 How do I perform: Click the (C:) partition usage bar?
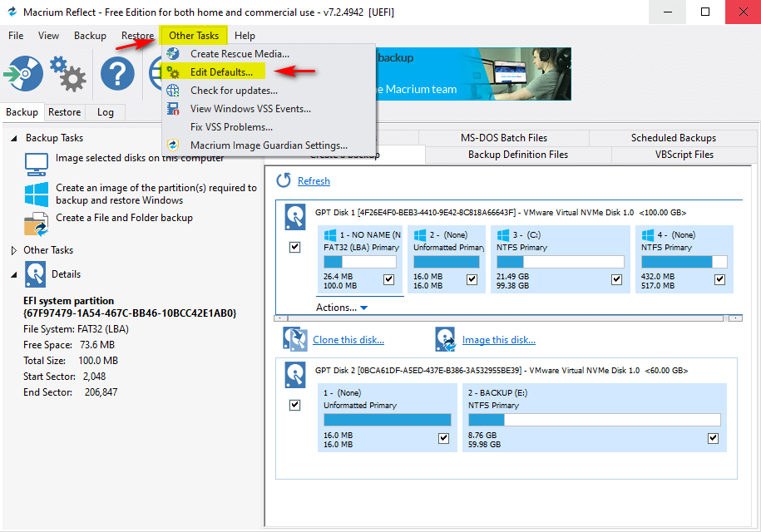click(560, 262)
